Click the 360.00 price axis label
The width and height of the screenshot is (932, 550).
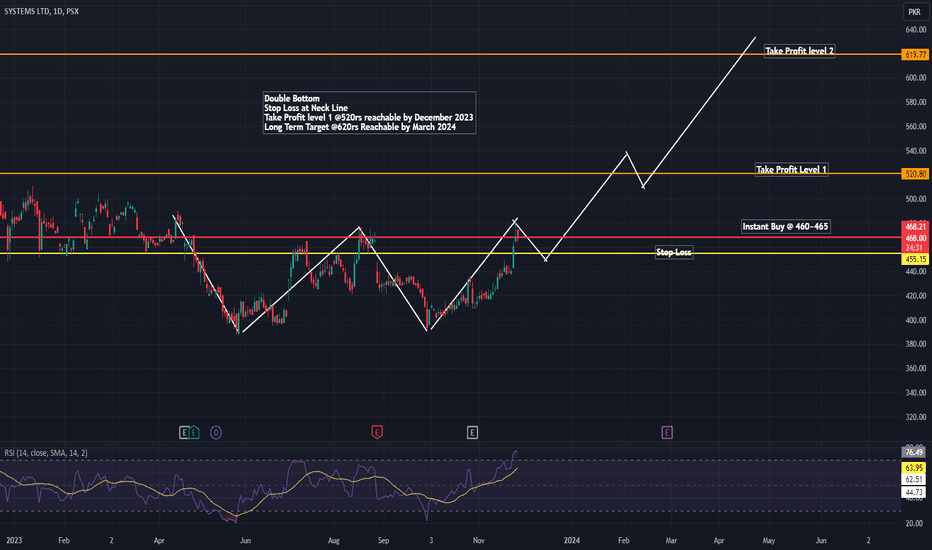click(915, 369)
